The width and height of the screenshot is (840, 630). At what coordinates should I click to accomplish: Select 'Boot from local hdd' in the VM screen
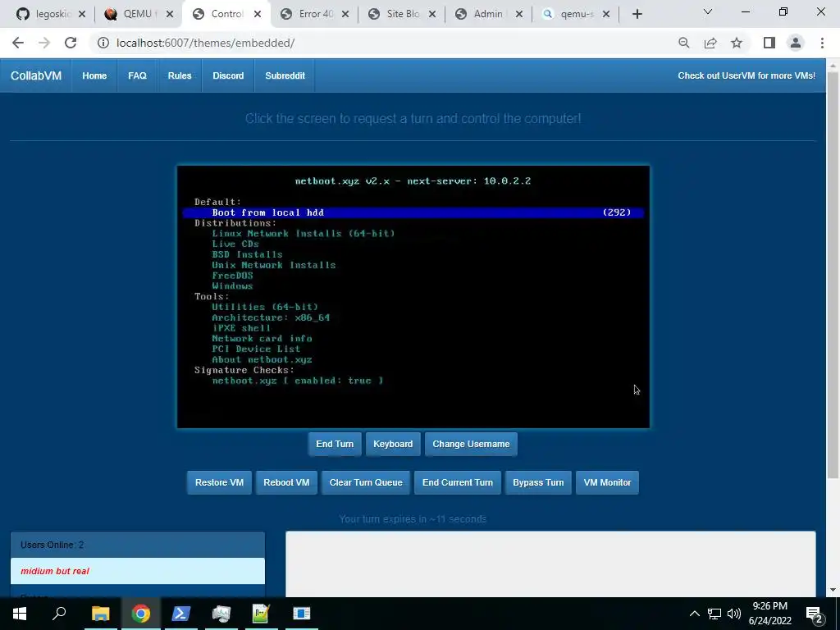(x=413, y=212)
